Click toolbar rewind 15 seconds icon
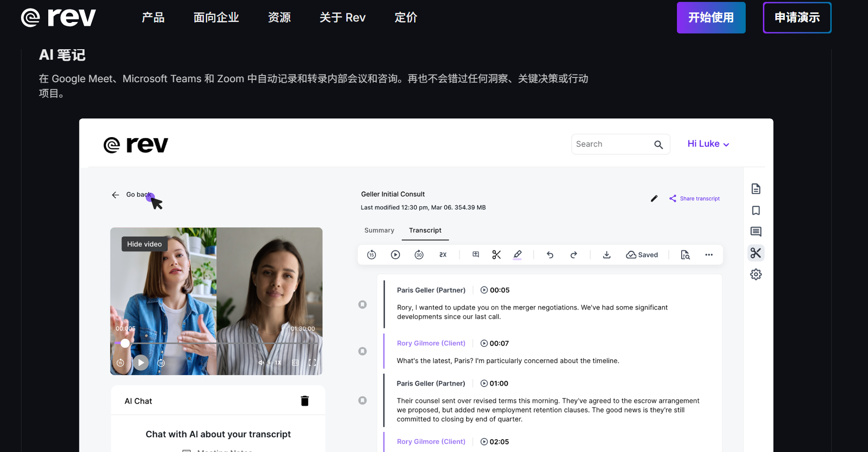Viewport: 868px width, 452px height. [372, 255]
